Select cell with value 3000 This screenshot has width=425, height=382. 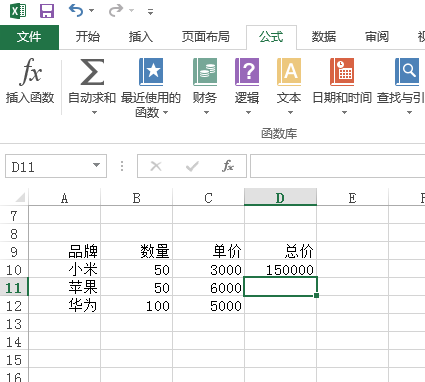(x=208, y=270)
